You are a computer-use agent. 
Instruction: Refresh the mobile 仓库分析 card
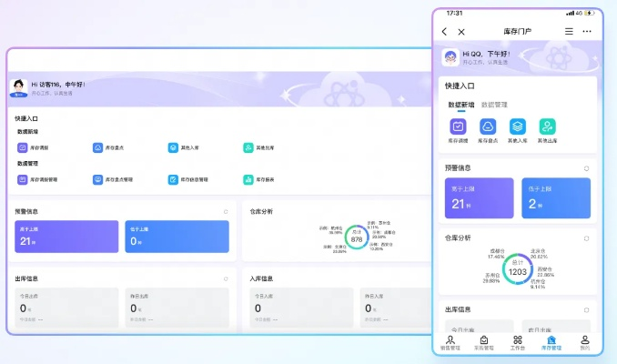[586, 238]
